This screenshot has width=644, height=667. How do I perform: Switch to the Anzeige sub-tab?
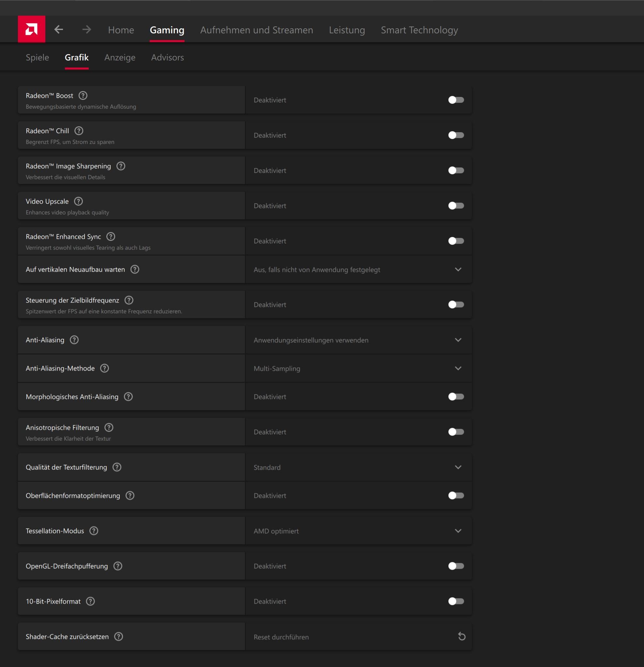pyautogui.click(x=120, y=57)
